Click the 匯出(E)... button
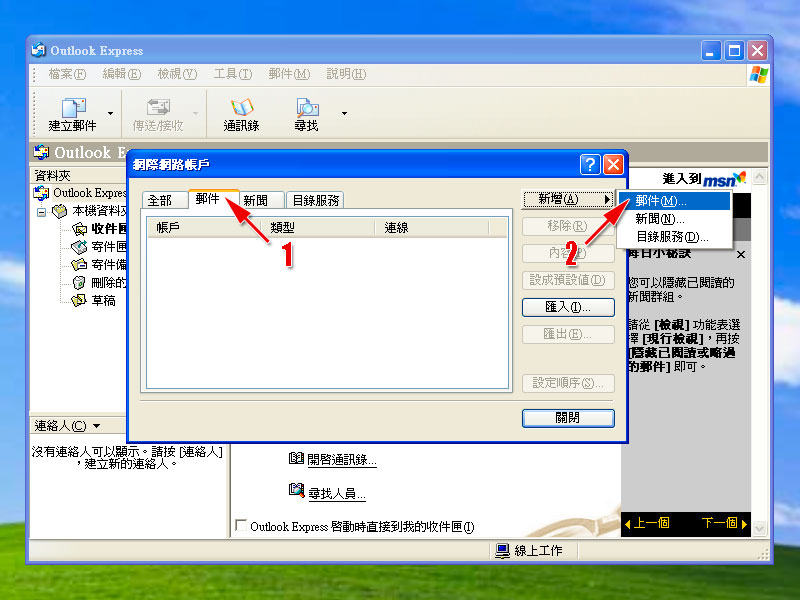 568,334
